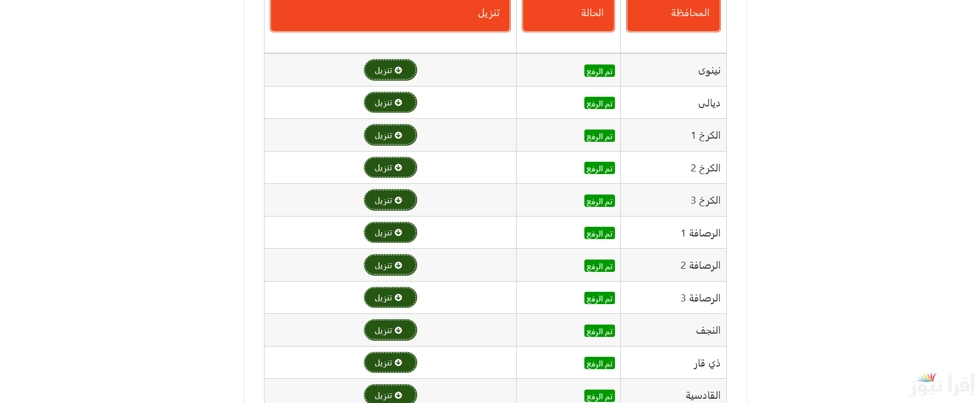Download results for الكرخ 1 row
This screenshot has height=403, width=980.
[390, 135]
